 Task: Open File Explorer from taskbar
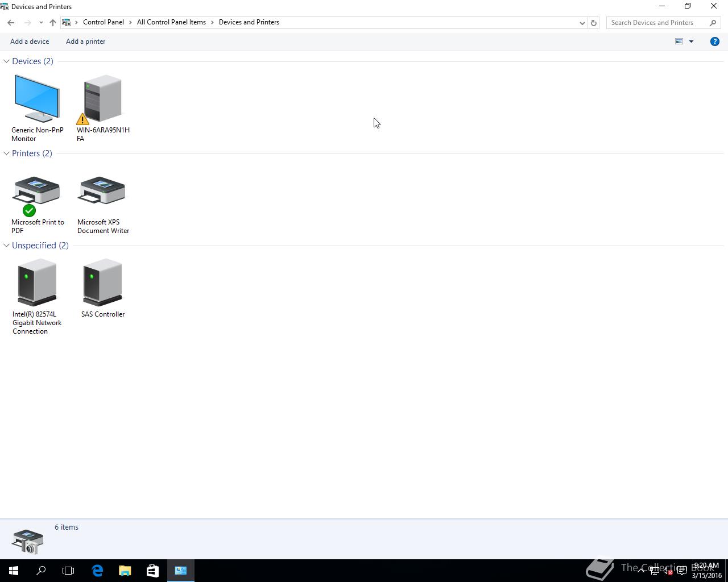point(125,571)
